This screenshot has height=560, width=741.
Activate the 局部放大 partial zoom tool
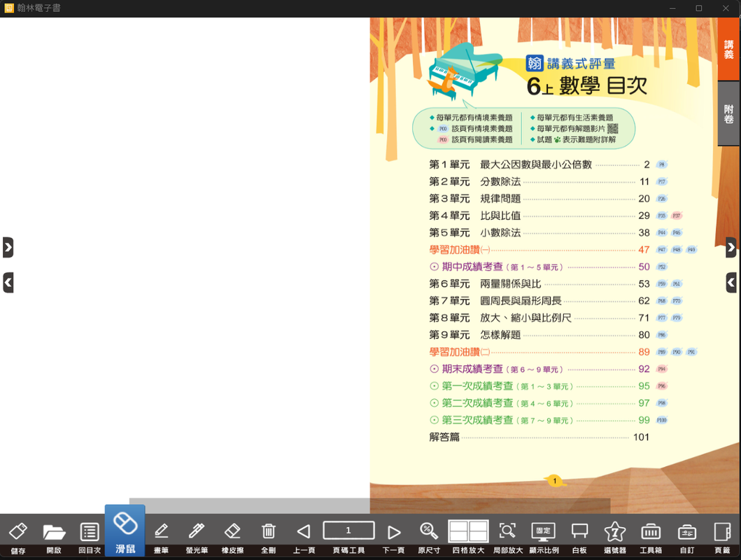[x=507, y=531]
